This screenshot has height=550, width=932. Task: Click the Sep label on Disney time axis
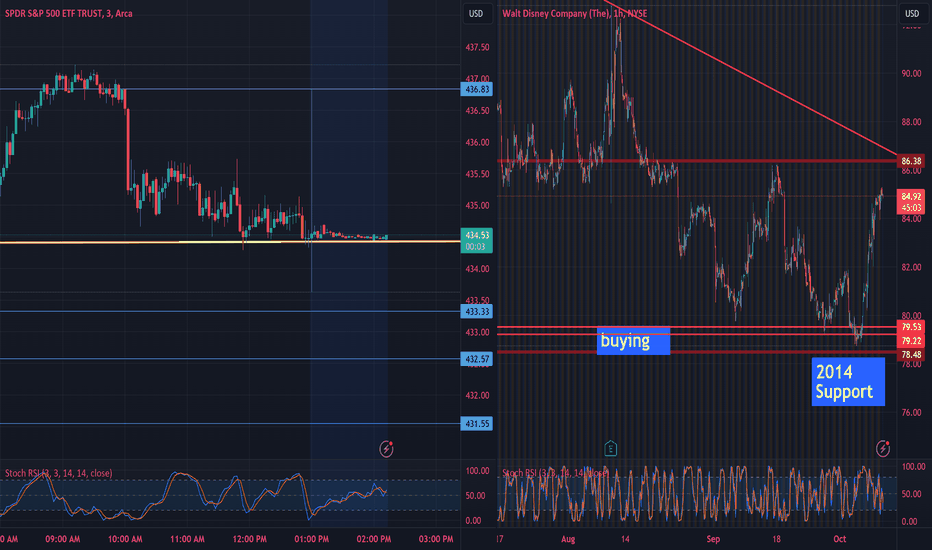713,539
